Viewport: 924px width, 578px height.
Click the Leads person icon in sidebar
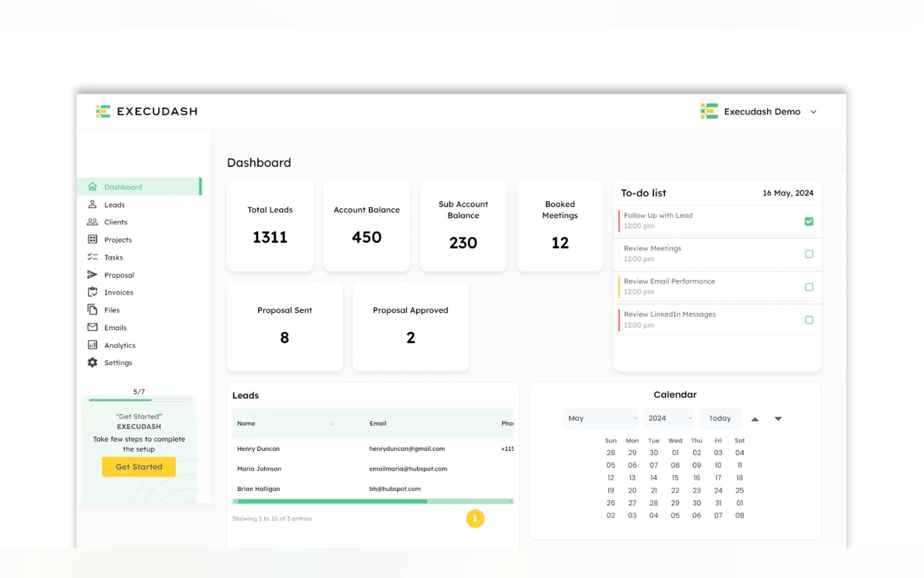tap(92, 205)
